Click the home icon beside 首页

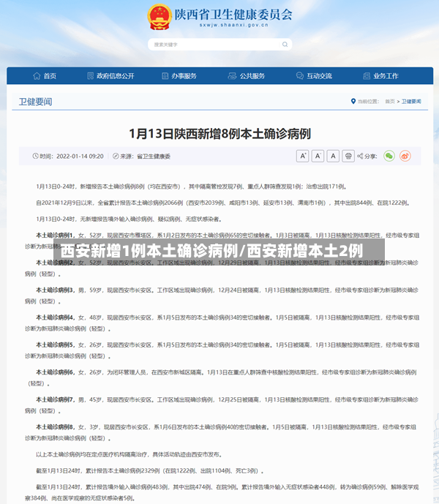tap(37, 76)
